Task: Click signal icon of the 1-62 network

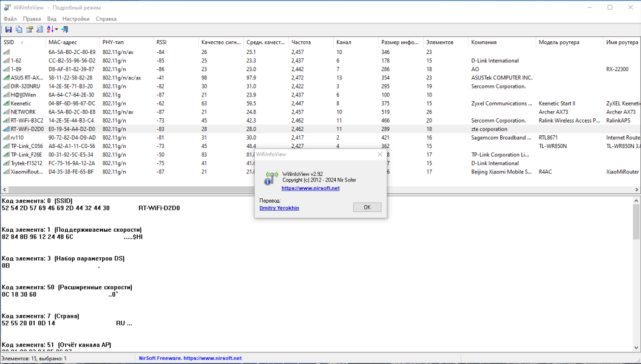Action: 6,61
